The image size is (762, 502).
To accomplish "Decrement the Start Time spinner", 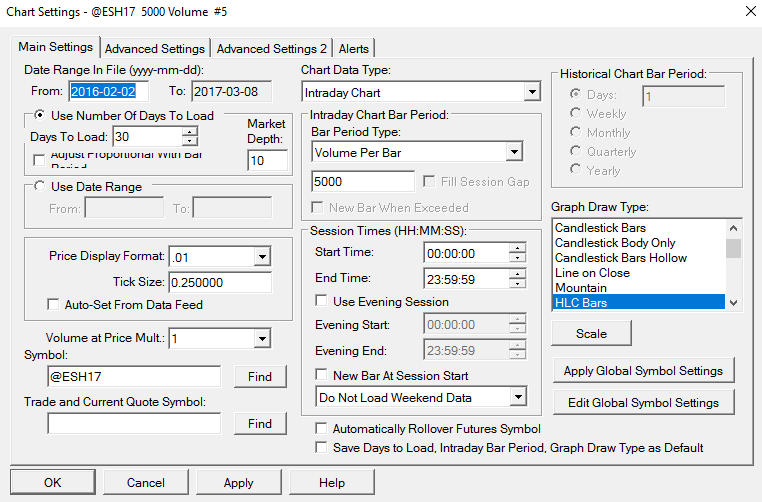I will coord(518,258).
